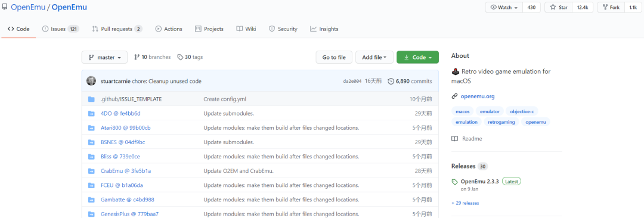Image resolution: width=644 pixels, height=218 pixels.
Task: Click the 4DO submodule folder icon
Action: click(x=91, y=114)
